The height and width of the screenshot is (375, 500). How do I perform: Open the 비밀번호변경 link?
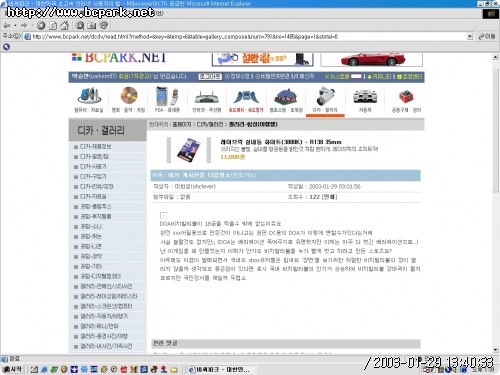click(273, 76)
